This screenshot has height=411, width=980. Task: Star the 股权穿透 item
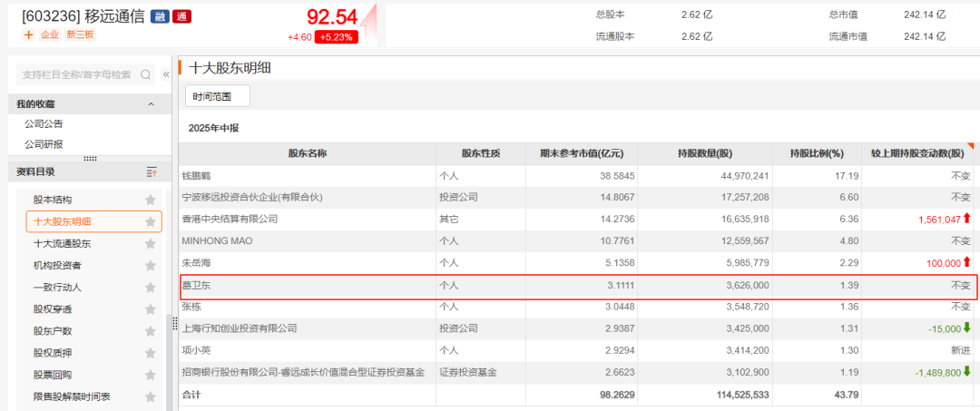click(x=150, y=309)
